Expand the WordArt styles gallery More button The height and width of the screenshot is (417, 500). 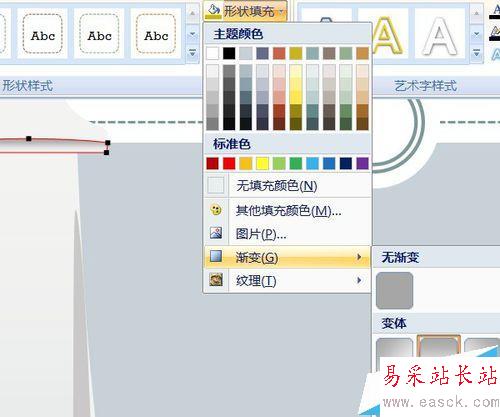[x=477, y=53]
